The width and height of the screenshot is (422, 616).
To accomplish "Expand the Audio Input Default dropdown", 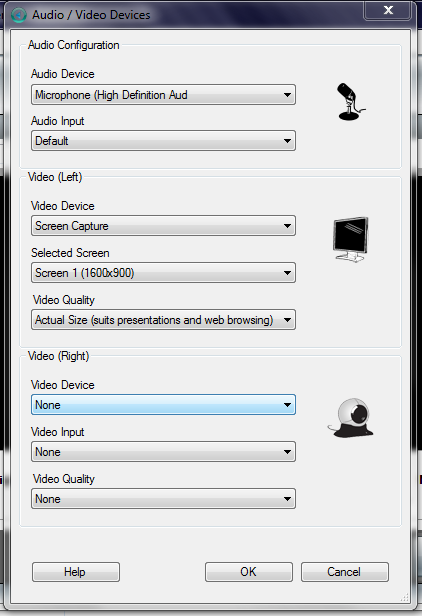I will 163,141.
